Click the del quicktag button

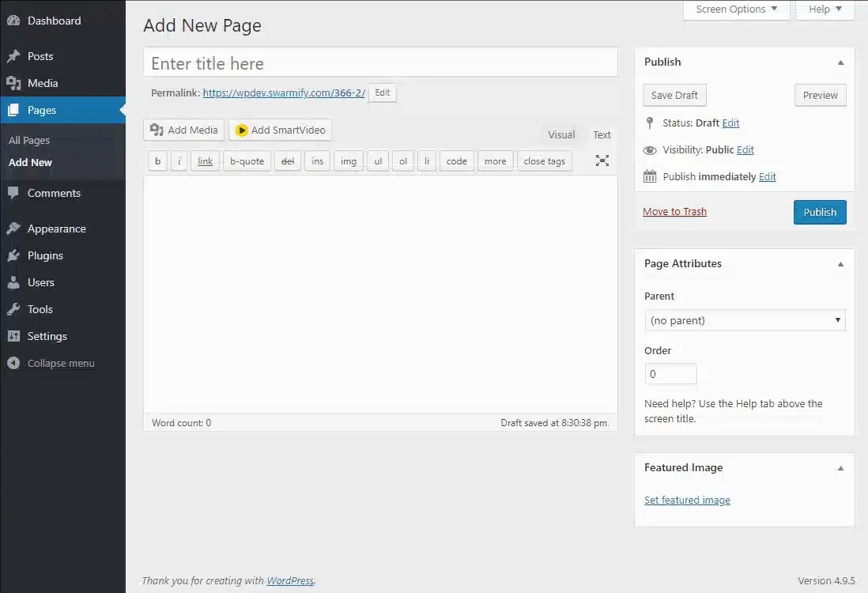click(x=288, y=161)
